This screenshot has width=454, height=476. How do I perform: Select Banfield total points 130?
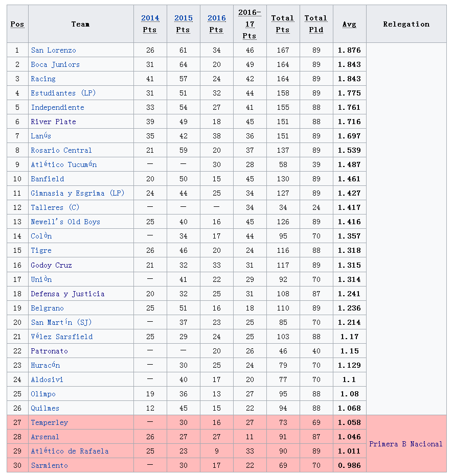point(283,179)
